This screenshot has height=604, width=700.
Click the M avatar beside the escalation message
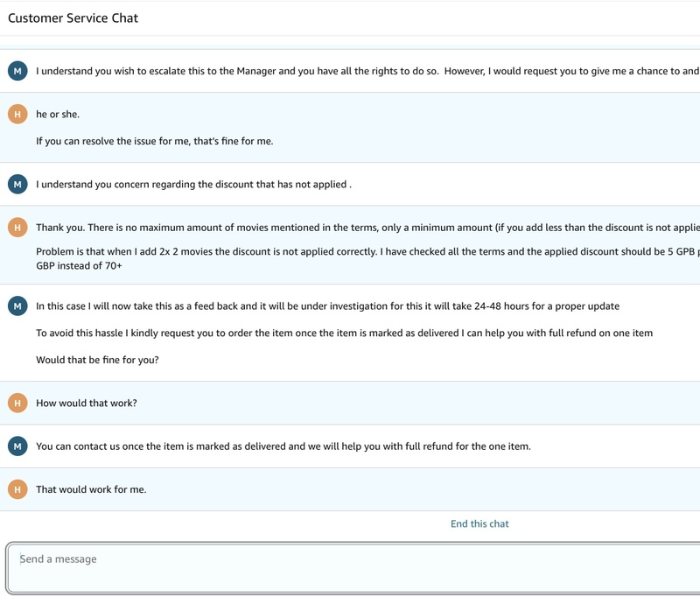[x=17, y=71]
